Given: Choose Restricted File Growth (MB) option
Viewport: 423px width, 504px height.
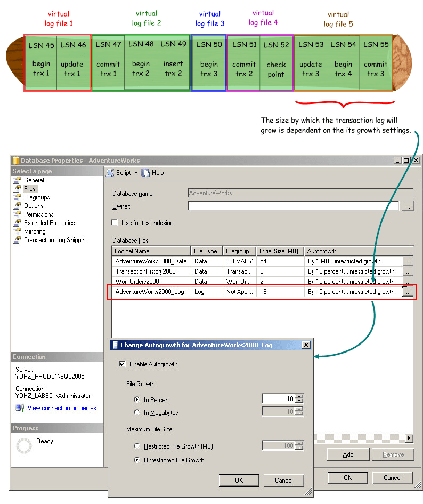Looking at the screenshot, I should [137, 446].
